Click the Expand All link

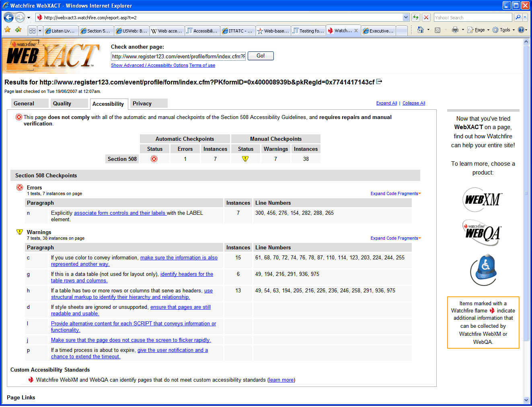(x=386, y=103)
